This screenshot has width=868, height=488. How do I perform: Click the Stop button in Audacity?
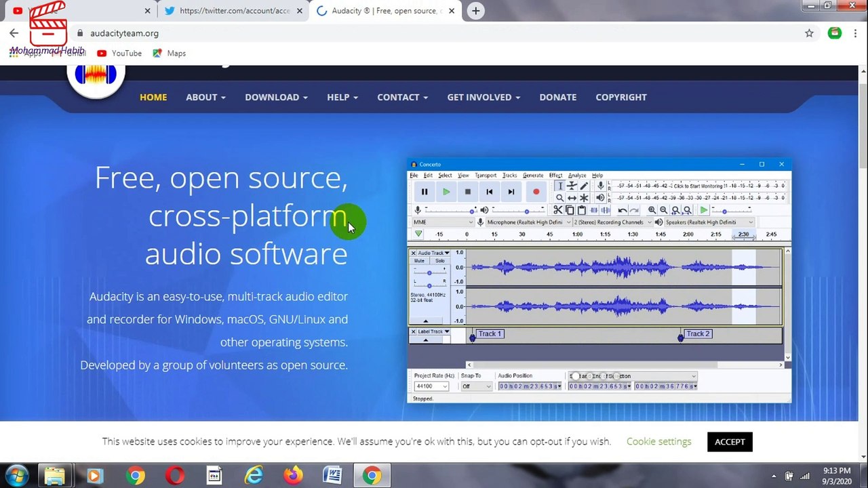point(468,192)
